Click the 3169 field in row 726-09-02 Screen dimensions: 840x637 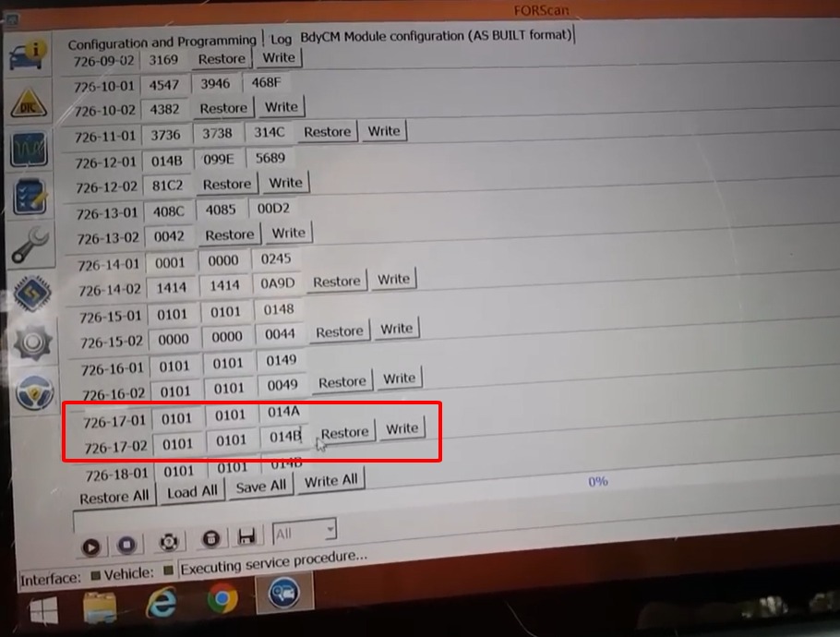(x=163, y=59)
